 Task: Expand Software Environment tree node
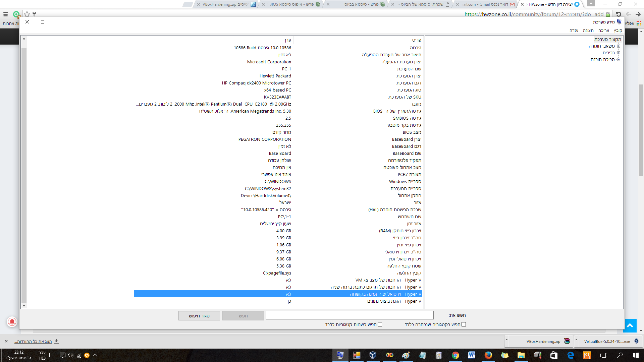(x=619, y=60)
